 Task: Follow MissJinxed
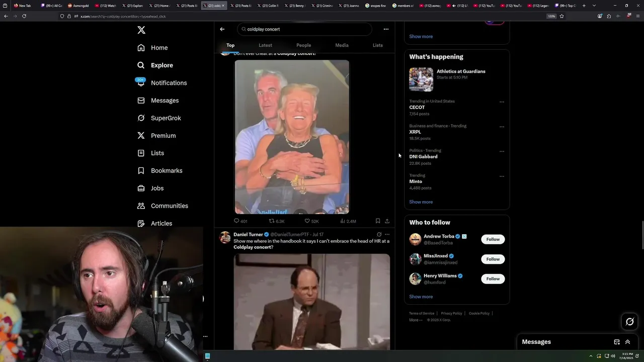click(493, 259)
